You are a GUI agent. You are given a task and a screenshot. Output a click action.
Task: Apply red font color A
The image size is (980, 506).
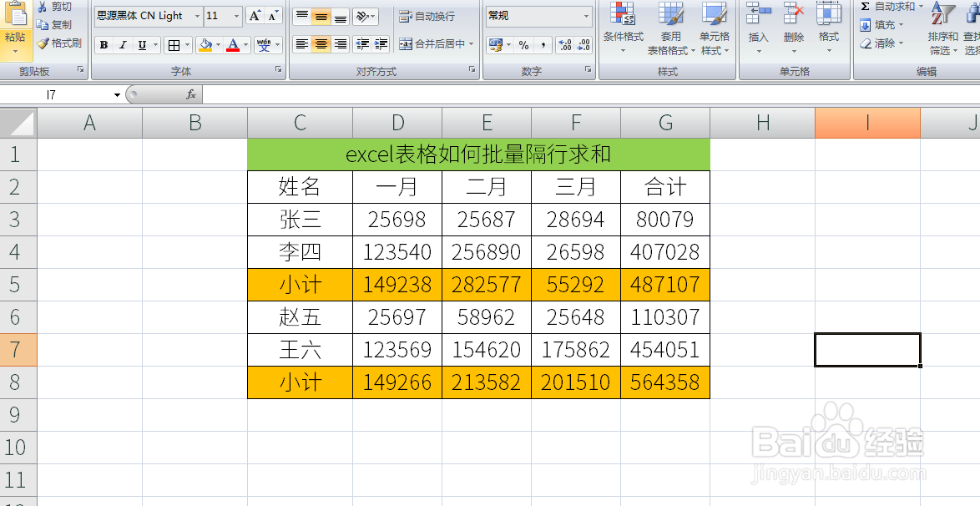[233, 44]
